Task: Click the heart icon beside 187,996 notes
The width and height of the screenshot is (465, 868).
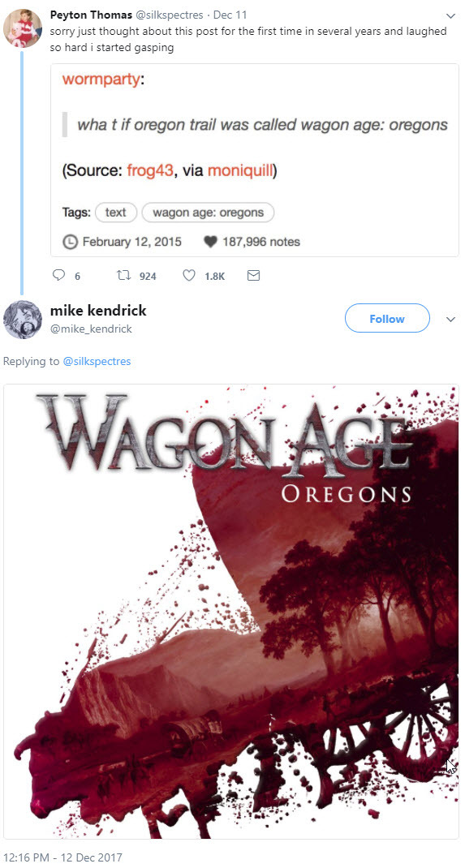Action: tap(210, 242)
